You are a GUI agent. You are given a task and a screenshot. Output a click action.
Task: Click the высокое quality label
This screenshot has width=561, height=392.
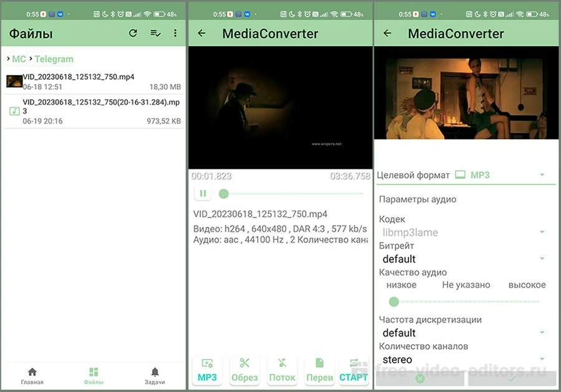(527, 285)
